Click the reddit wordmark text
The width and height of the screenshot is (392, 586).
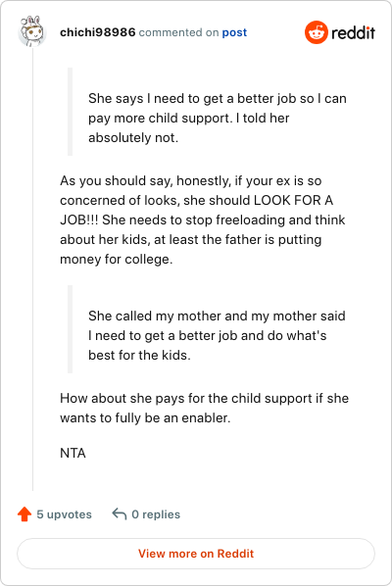(353, 33)
